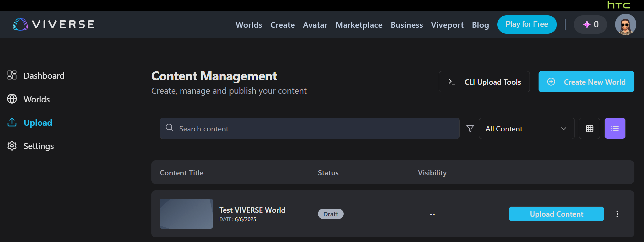Click the filter funnel icon
644x242 pixels.
click(470, 128)
